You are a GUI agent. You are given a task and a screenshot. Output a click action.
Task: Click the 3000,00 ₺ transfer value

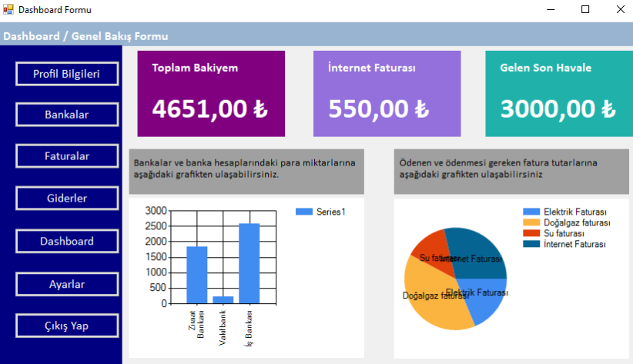pyautogui.click(x=558, y=109)
